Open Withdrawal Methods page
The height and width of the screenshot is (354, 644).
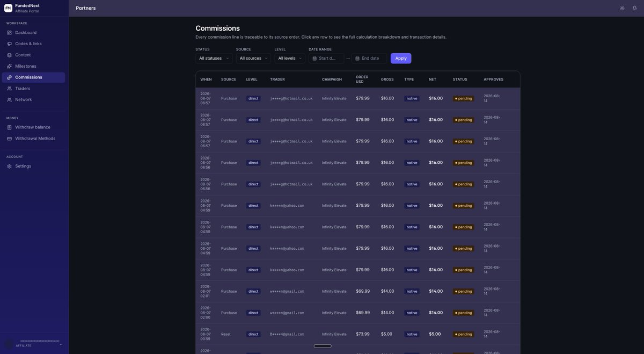tap(33, 139)
